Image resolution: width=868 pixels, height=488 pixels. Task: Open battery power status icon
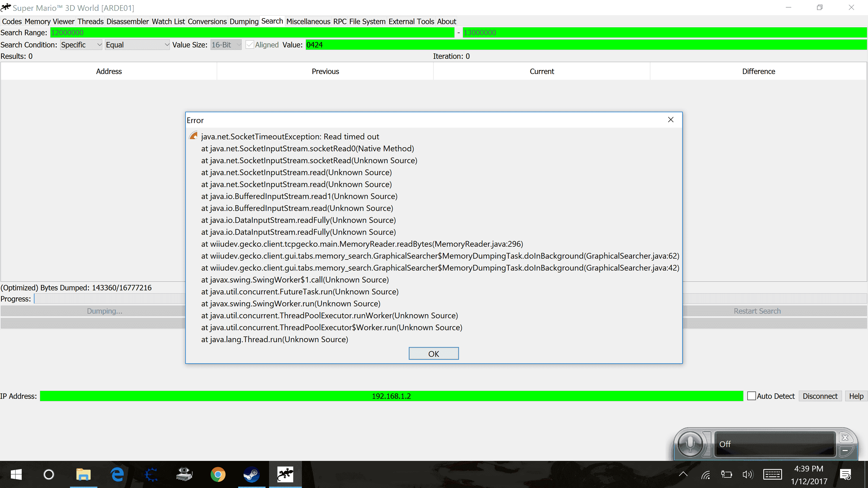726,475
